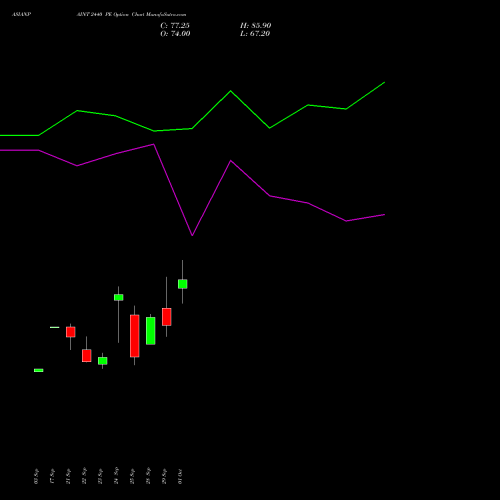500x500 pixels.
Task: Click the green candle body for 24 Sep
Action: pos(119,297)
